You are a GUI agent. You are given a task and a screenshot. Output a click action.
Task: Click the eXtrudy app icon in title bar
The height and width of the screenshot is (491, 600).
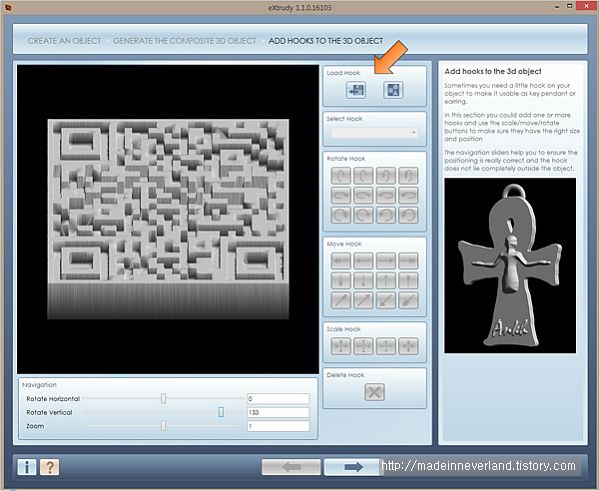8,7
